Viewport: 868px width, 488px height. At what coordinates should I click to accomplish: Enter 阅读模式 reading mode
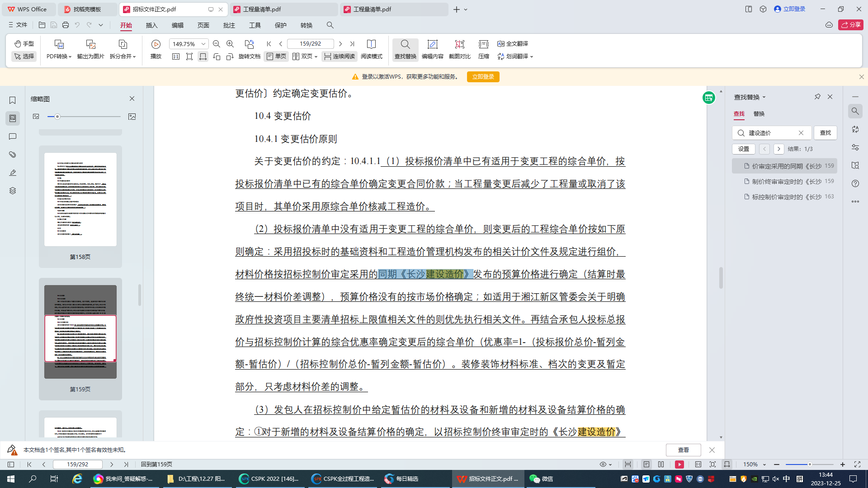click(x=371, y=49)
